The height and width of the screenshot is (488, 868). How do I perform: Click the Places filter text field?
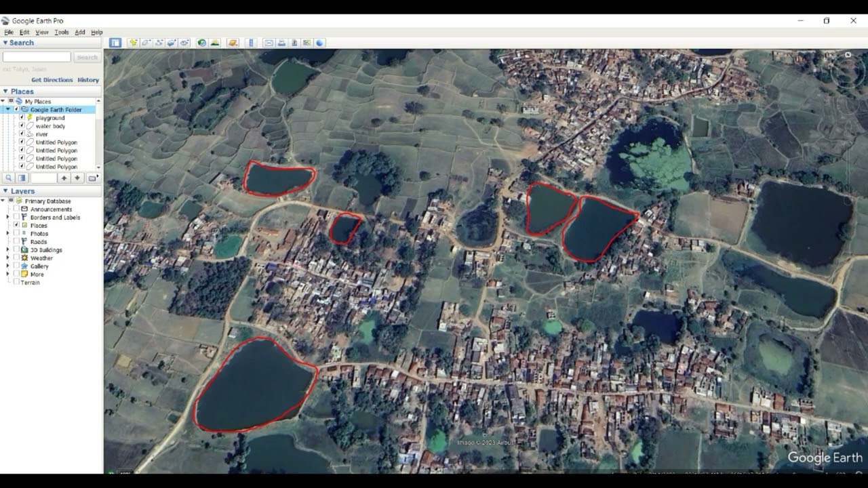click(44, 178)
